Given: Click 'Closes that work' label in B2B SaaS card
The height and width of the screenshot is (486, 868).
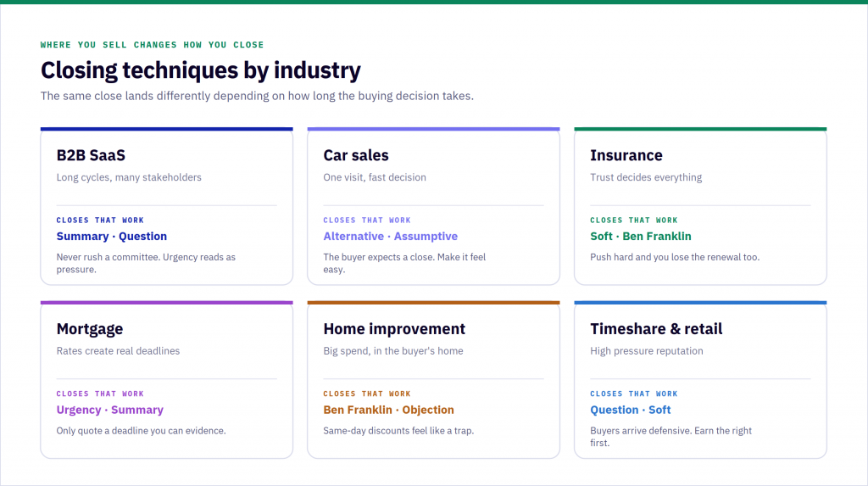Looking at the screenshot, I should pyautogui.click(x=100, y=220).
